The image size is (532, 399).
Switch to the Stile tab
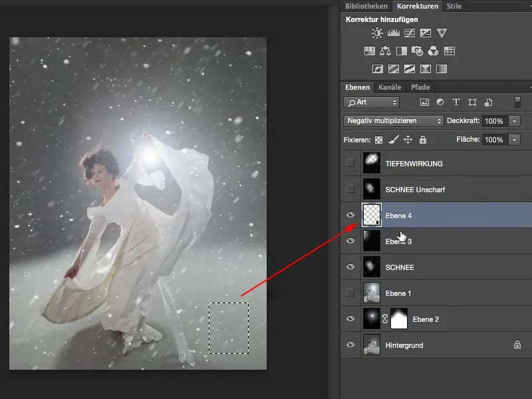[x=454, y=6]
